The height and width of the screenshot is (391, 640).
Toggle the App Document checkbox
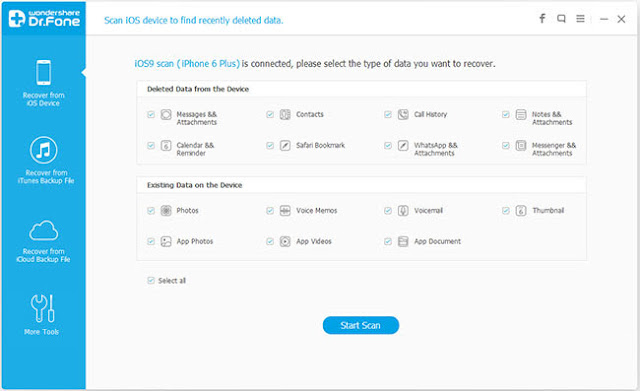click(x=388, y=242)
